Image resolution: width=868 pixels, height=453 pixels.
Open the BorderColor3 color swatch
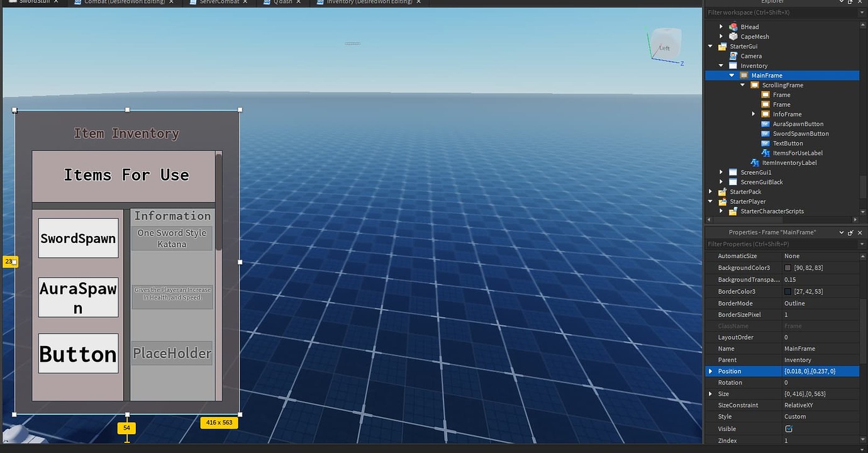coord(787,291)
